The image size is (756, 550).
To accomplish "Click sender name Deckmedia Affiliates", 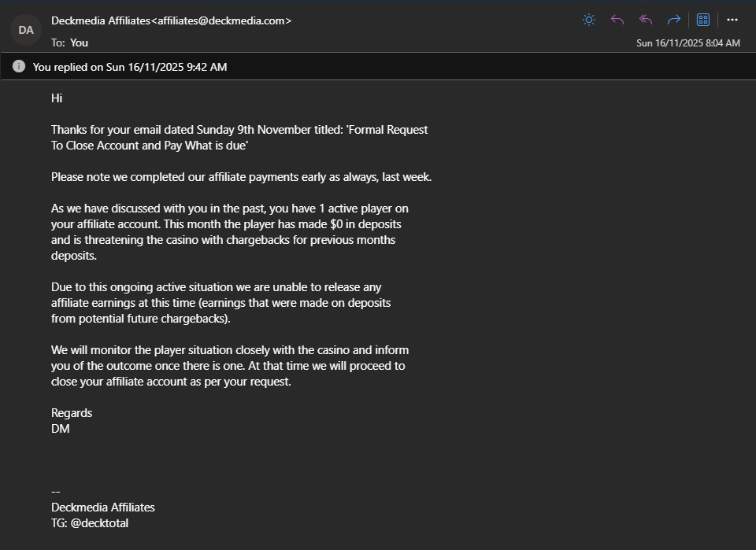I will (x=100, y=21).
